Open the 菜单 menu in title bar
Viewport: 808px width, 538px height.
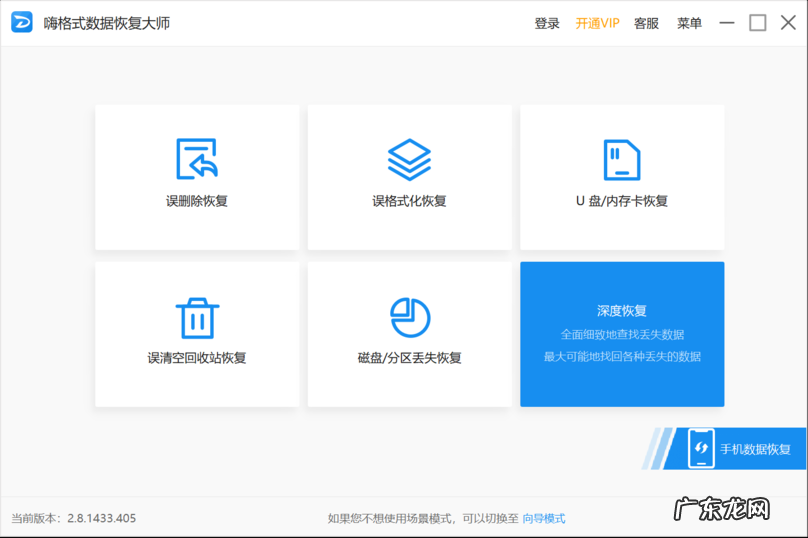coord(689,23)
